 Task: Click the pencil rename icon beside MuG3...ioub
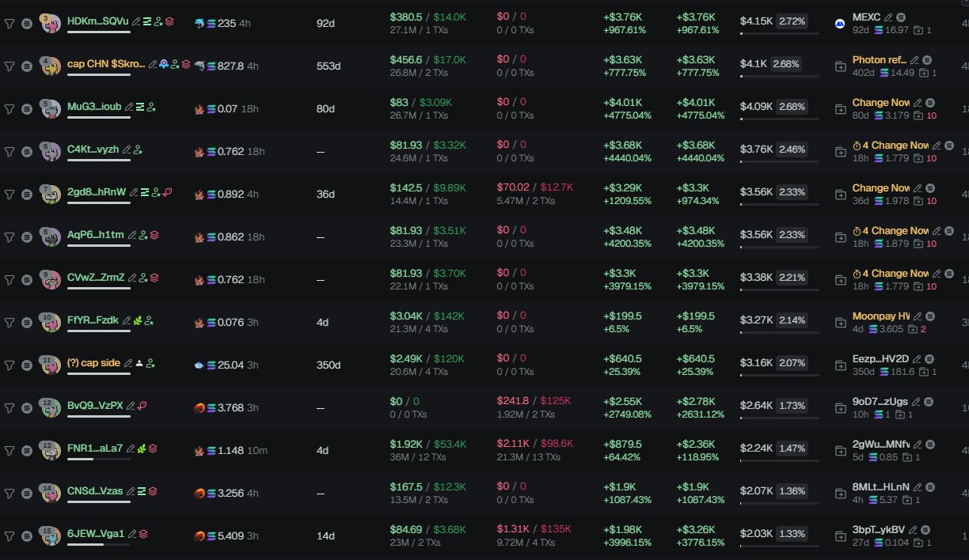[x=130, y=107]
